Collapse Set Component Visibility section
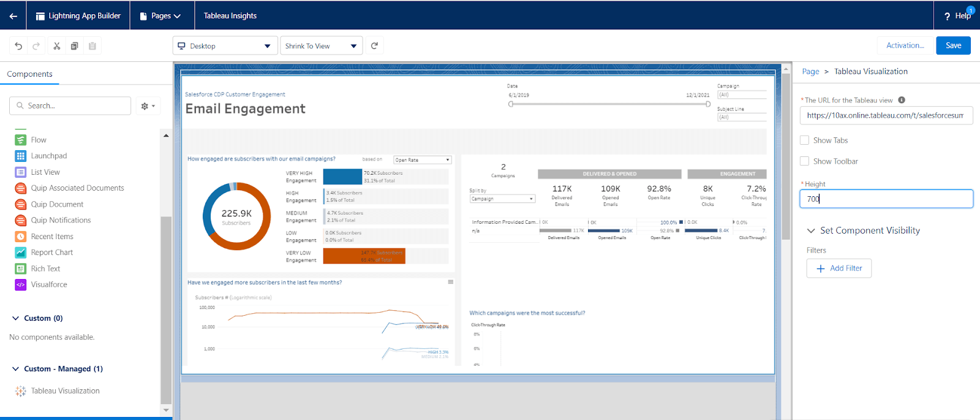Screen dimensions: 980x420 click(811, 231)
